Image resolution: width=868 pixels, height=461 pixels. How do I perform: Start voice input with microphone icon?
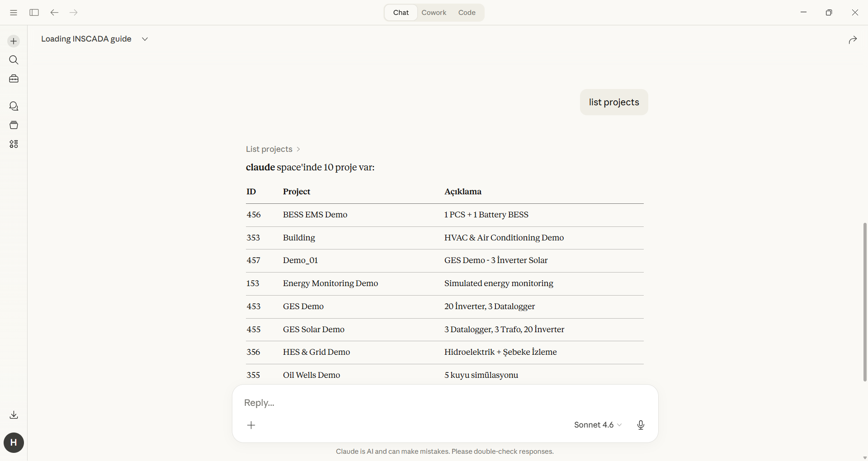641,425
